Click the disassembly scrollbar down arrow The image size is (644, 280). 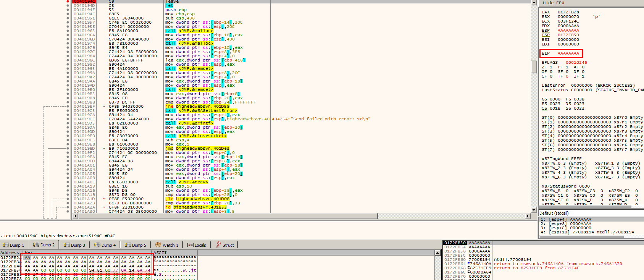(x=534, y=210)
